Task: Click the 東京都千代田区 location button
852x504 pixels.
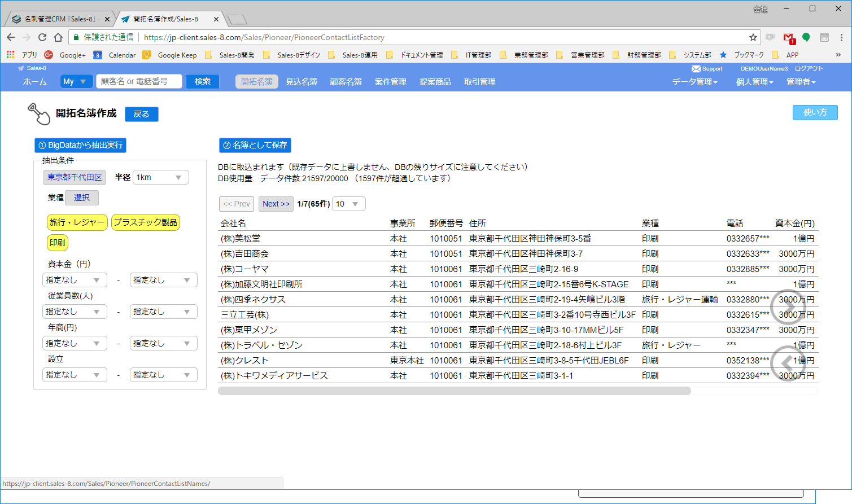Action: coord(75,177)
